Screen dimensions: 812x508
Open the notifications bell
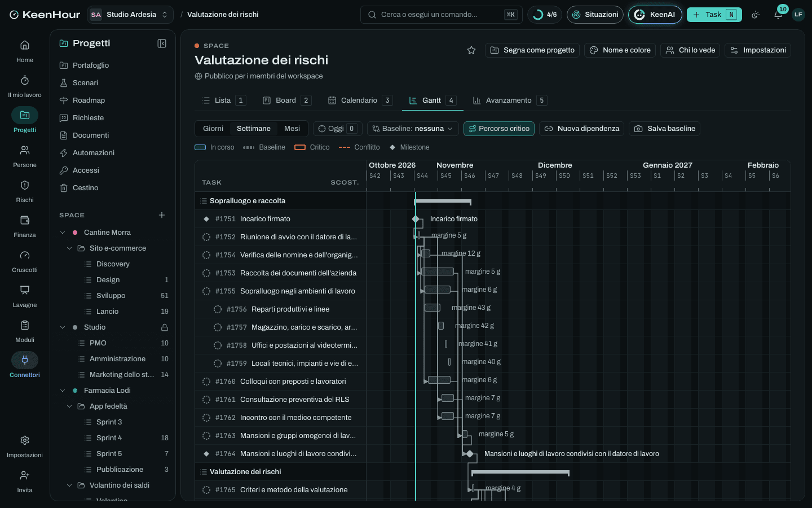778,15
